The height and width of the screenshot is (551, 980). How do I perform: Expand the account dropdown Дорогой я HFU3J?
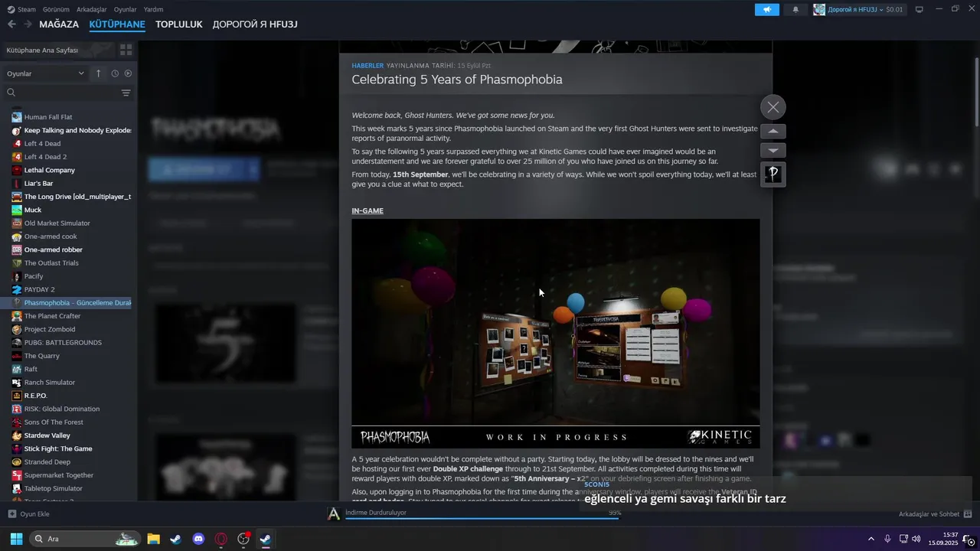click(858, 9)
